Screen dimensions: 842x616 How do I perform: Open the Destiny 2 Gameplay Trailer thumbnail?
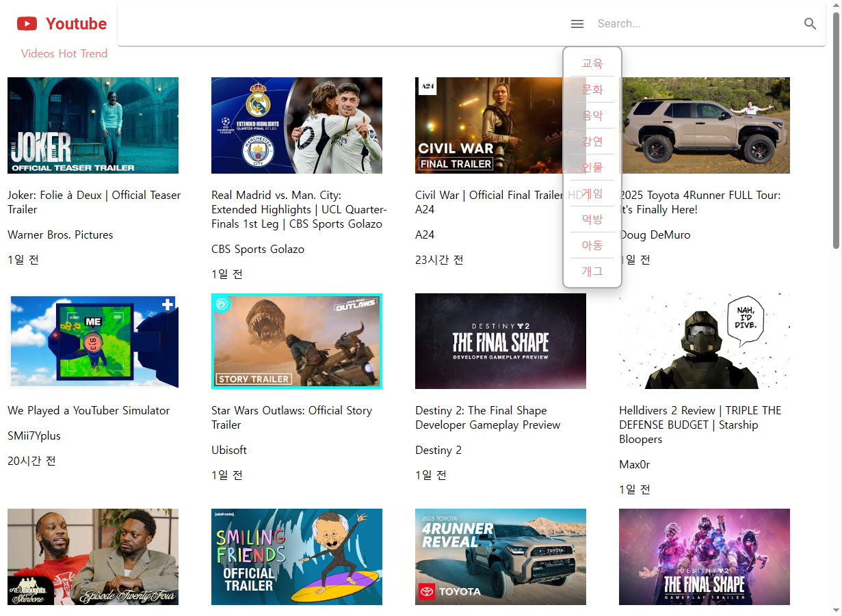click(x=705, y=557)
